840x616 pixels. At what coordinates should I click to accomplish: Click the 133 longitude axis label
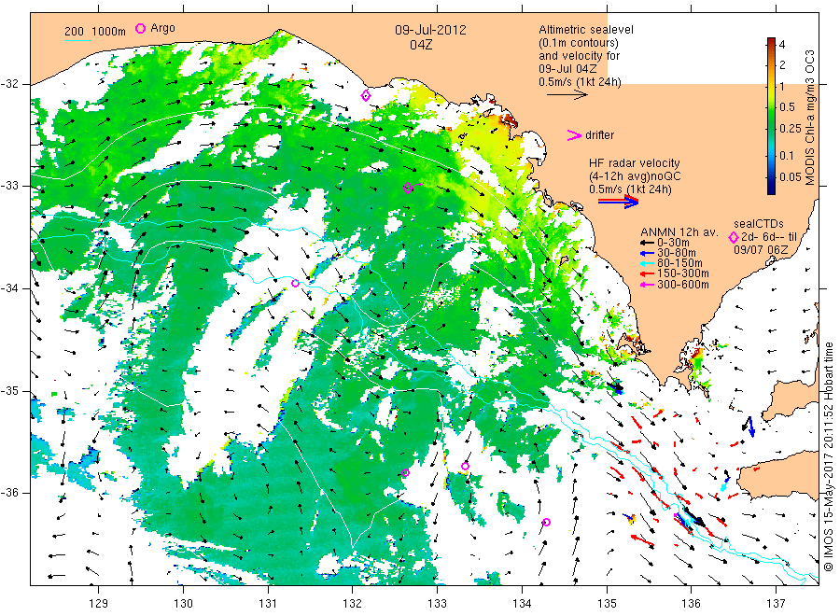coord(437,604)
